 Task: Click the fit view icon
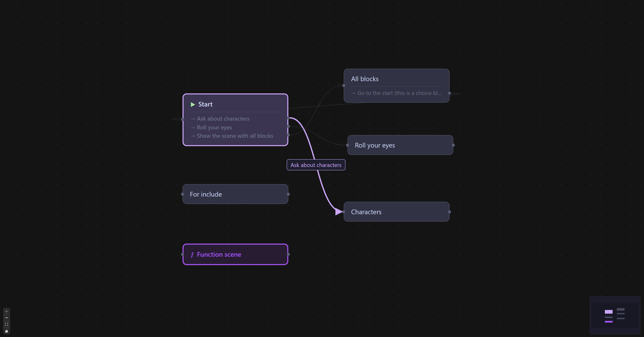pyautogui.click(x=7, y=324)
